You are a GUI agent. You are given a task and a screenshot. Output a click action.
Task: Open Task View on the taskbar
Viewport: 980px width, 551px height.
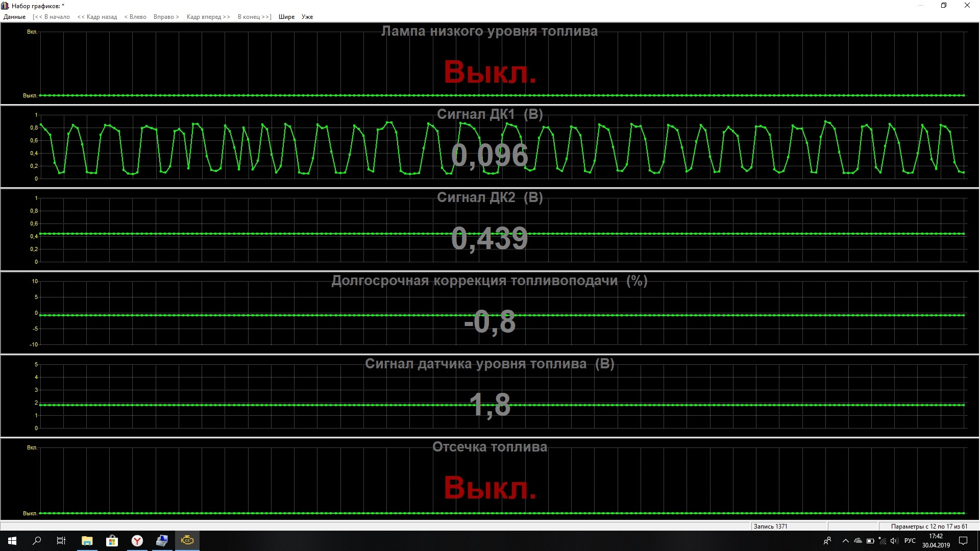(61, 541)
